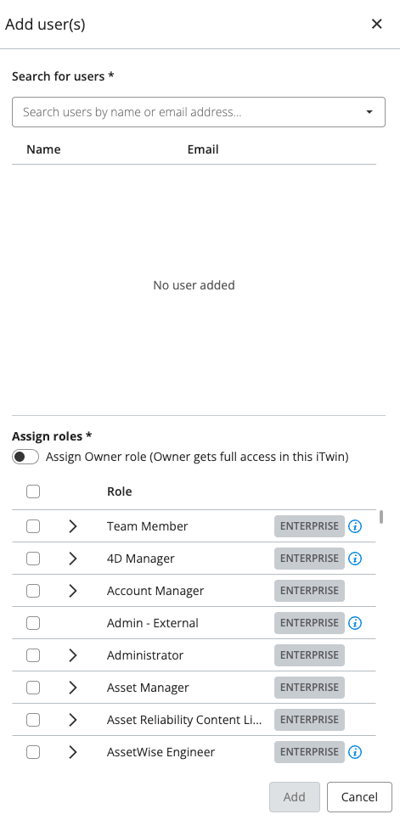Click the roles list scrollbar thumb

coord(382,517)
